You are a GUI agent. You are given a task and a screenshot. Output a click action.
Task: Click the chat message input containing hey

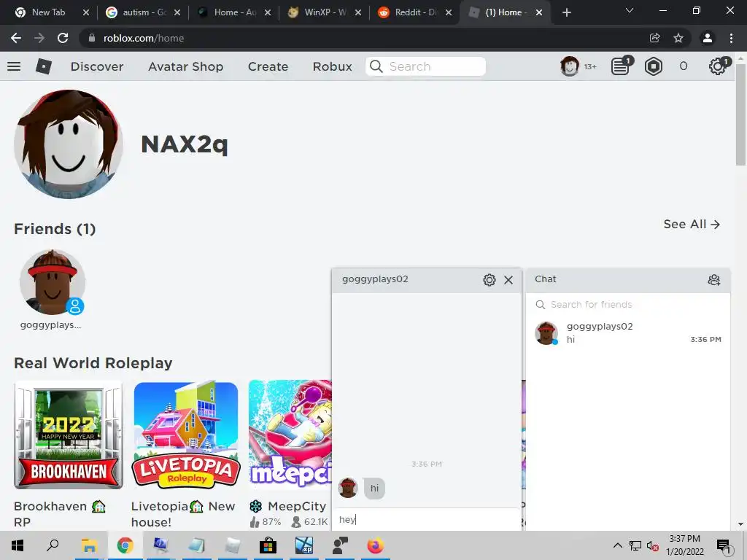point(426,519)
